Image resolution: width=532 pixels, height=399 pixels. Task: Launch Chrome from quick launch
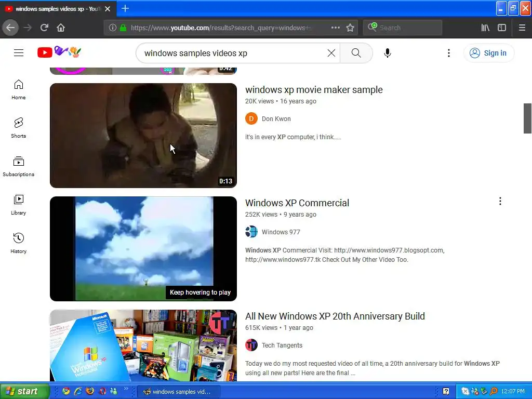click(66, 391)
